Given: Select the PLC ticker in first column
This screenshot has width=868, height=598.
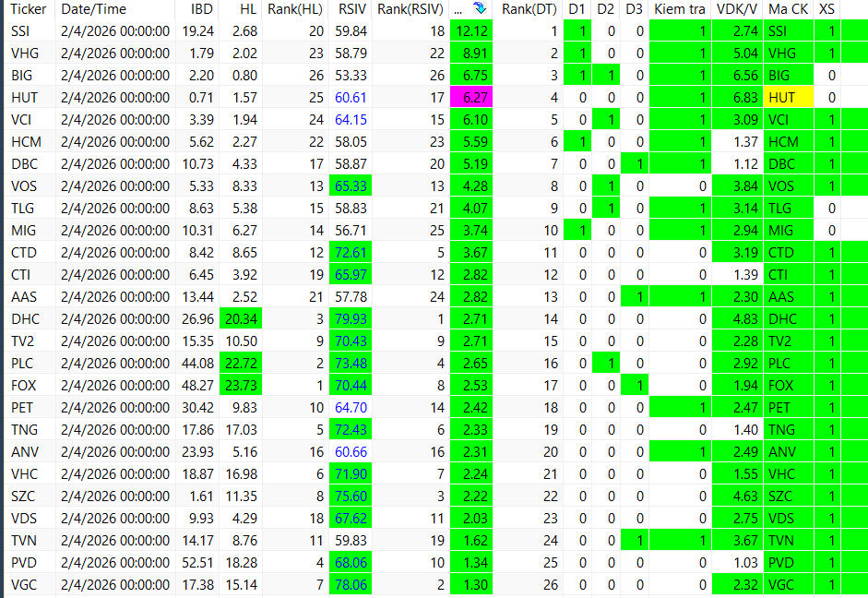Looking at the screenshot, I should click(x=22, y=364).
